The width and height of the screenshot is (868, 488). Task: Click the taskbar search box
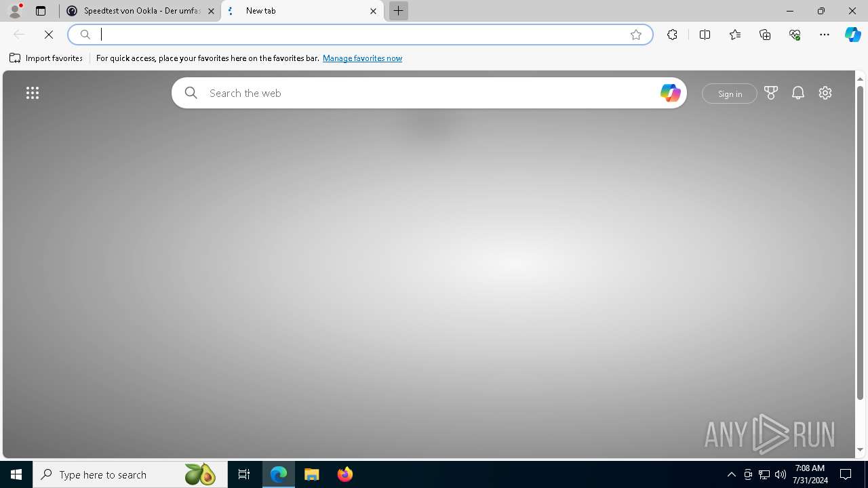click(x=130, y=474)
